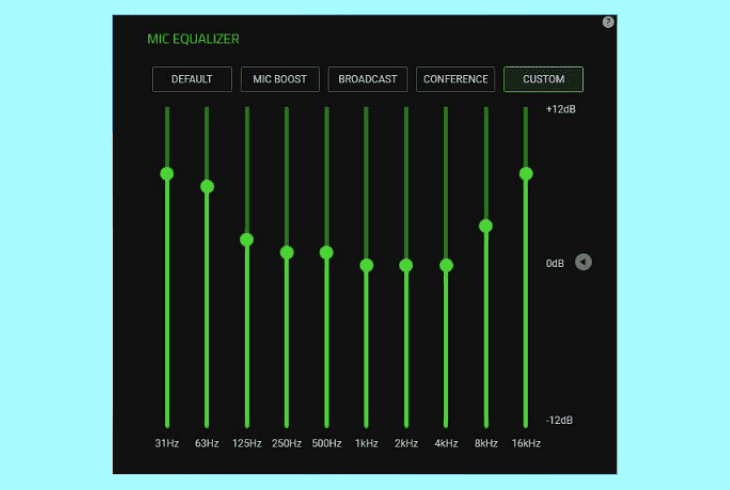Select the DEFAULT equalizer preset

(x=192, y=79)
